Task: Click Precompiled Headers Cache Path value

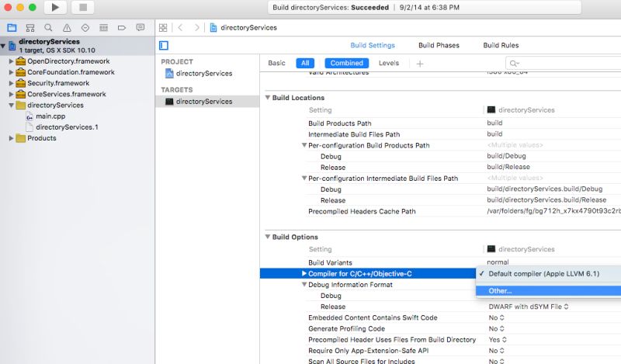Action: [553, 211]
